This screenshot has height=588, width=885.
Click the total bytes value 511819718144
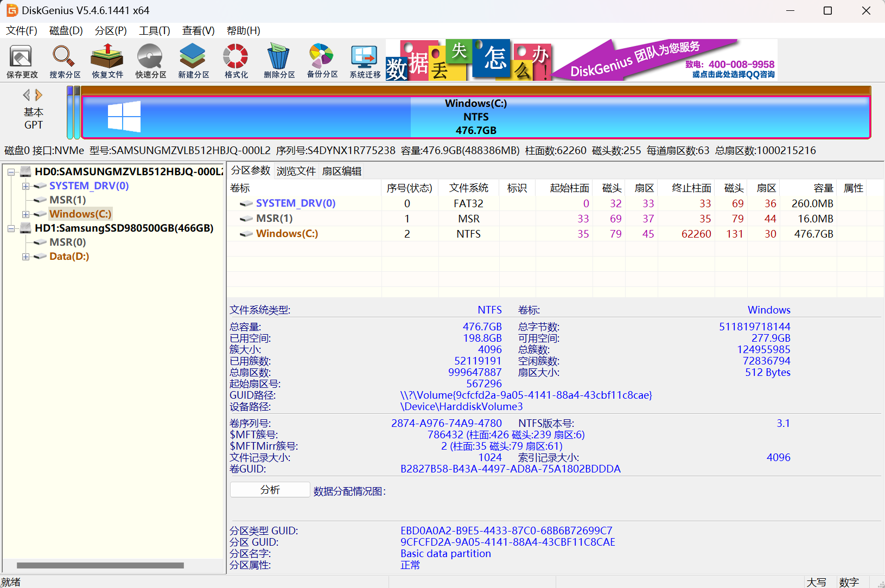point(755,327)
